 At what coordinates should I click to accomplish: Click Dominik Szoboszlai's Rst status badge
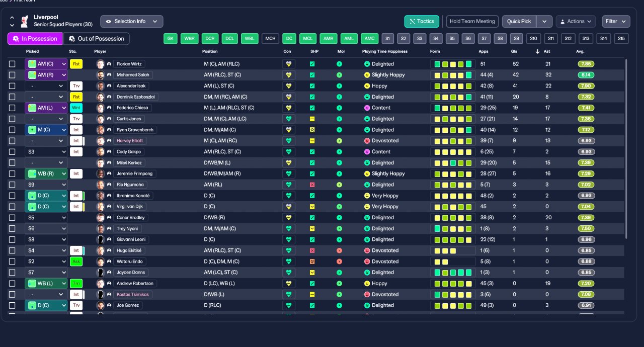(76, 97)
